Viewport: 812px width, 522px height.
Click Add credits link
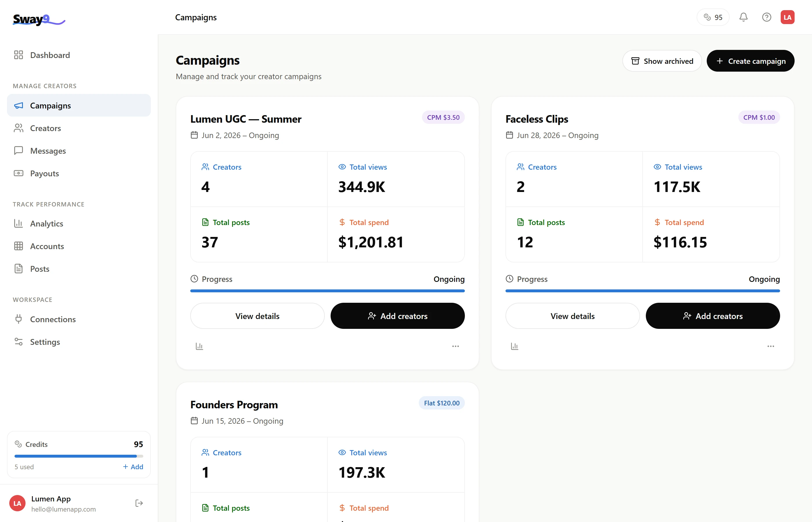[x=133, y=467]
